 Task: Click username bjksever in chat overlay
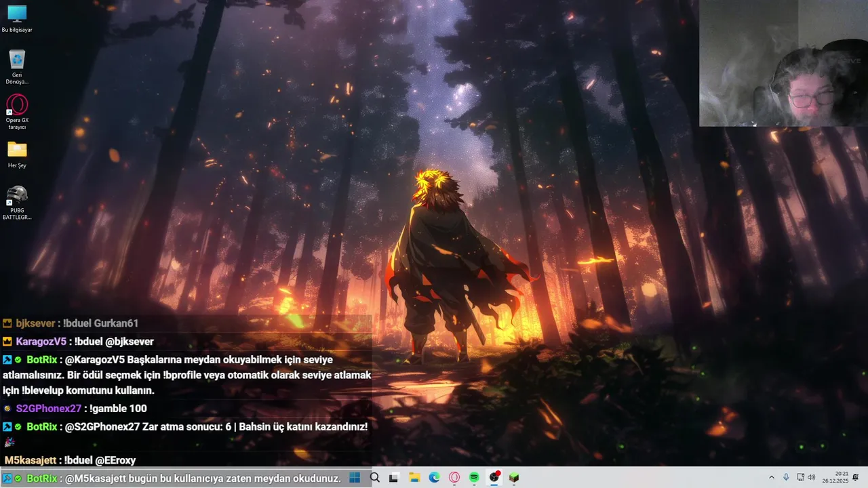35,323
